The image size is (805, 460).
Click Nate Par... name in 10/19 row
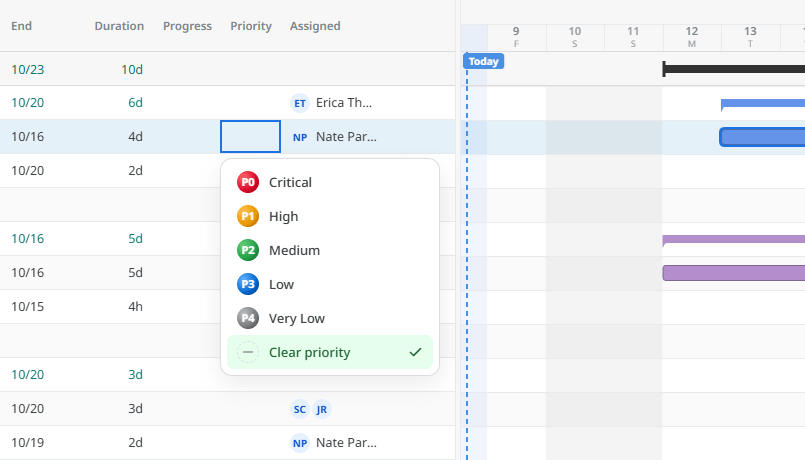click(347, 443)
